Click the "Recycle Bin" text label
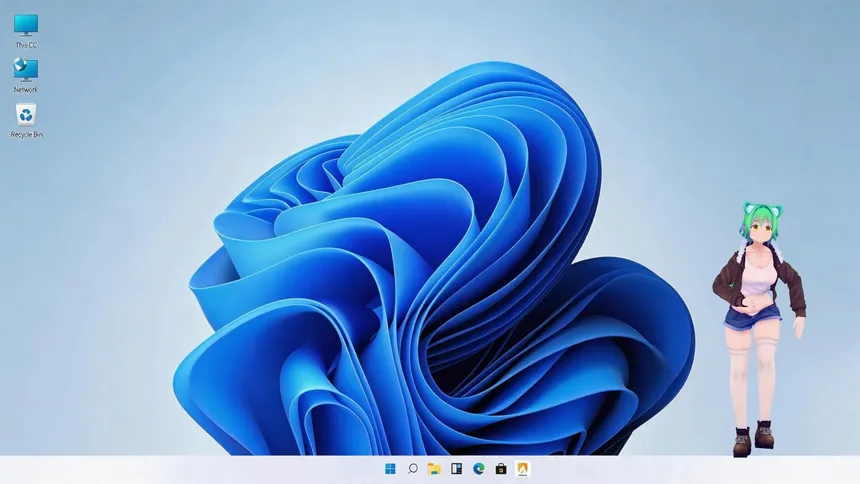This screenshot has width=860, height=484. coord(26,134)
